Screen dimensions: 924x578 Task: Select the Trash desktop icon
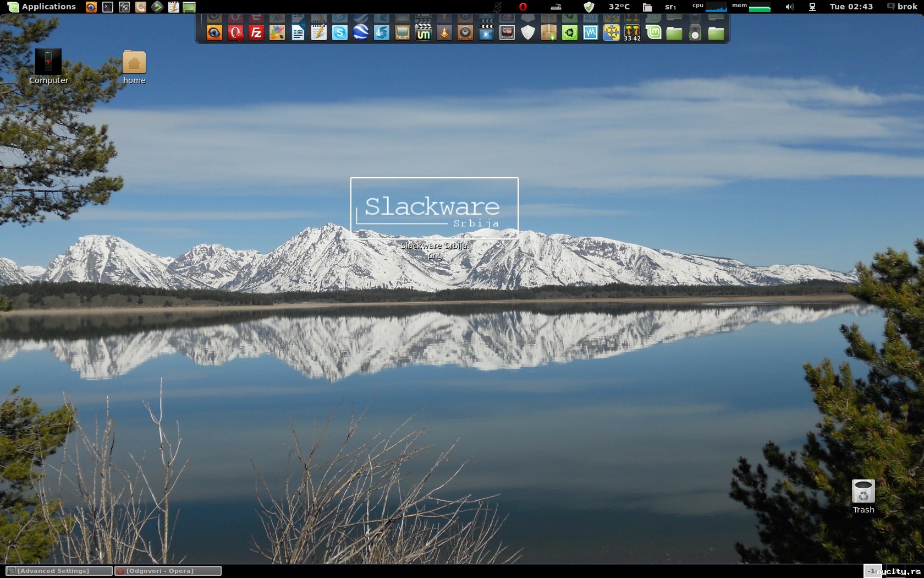[x=864, y=496]
